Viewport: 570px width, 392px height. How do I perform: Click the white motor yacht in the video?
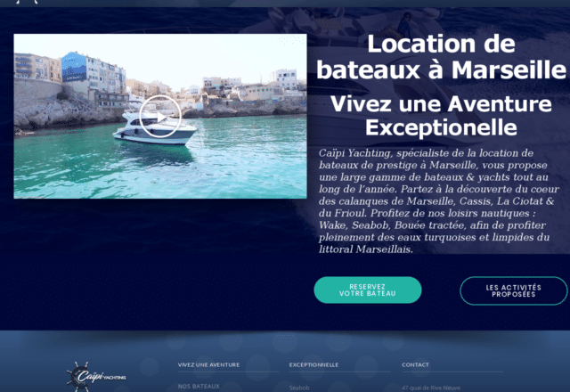tap(155, 129)
